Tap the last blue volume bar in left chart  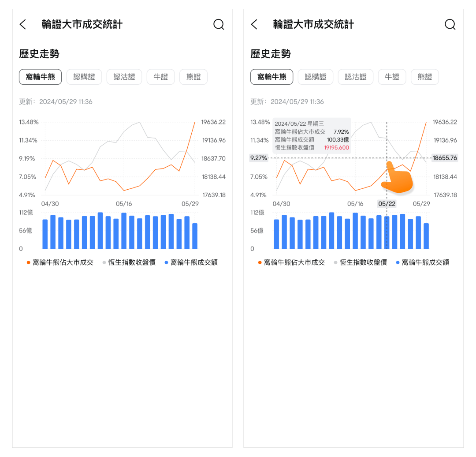pyautogui.click(x=195, y=236)
